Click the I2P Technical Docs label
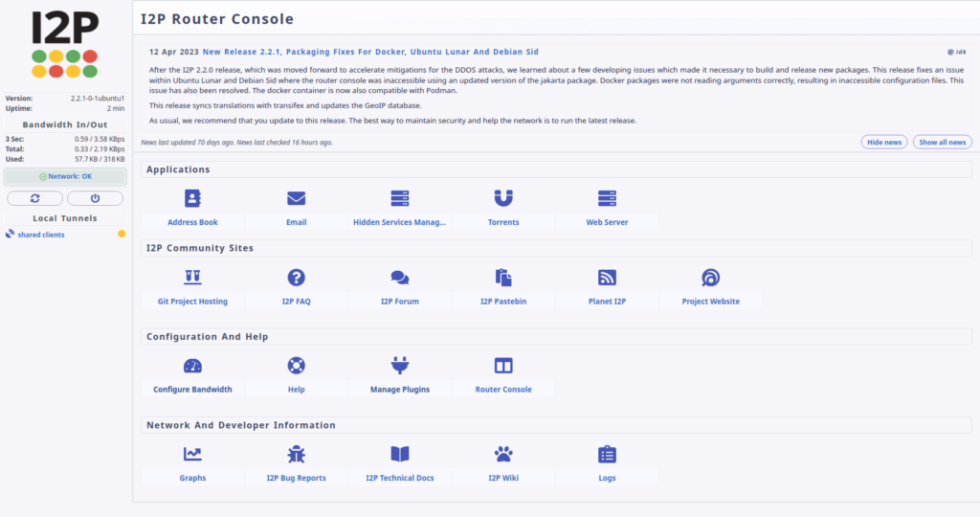This screenshot has height=517, width=980. click(400, 478)
